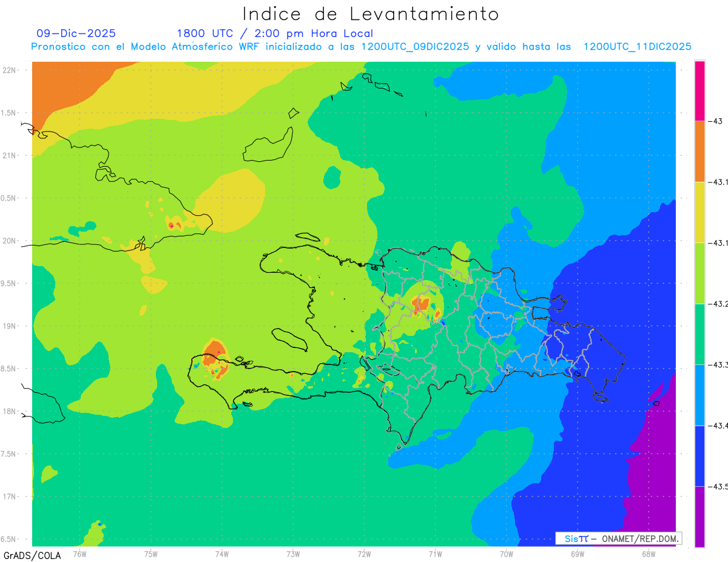Click the '71W' longitude label

point(435,554)
